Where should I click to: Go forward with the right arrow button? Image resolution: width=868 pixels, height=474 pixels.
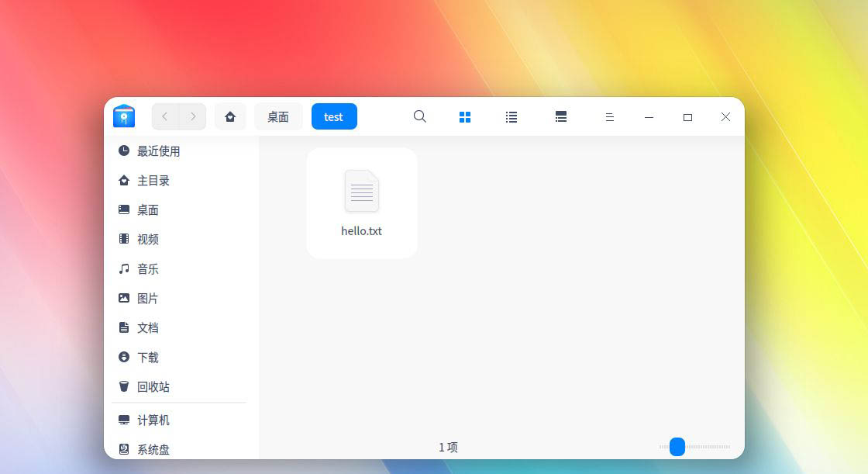tap(193, 116)
